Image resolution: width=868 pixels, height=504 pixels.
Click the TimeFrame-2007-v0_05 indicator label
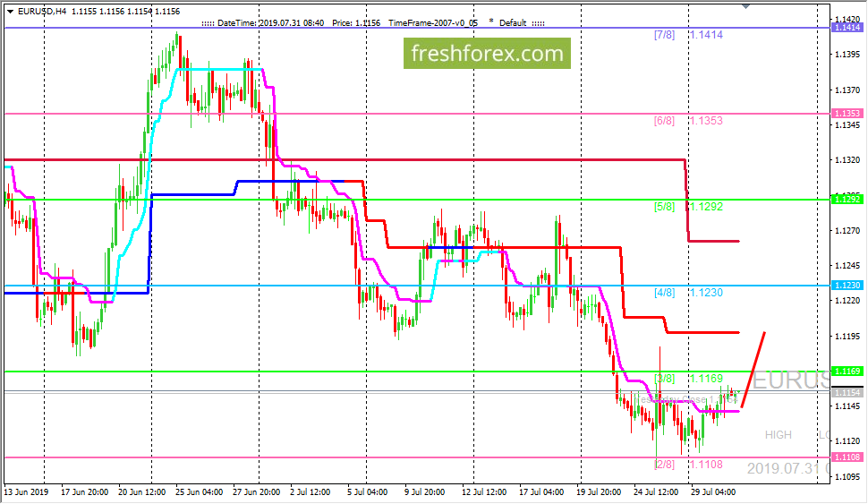(433, 22)
